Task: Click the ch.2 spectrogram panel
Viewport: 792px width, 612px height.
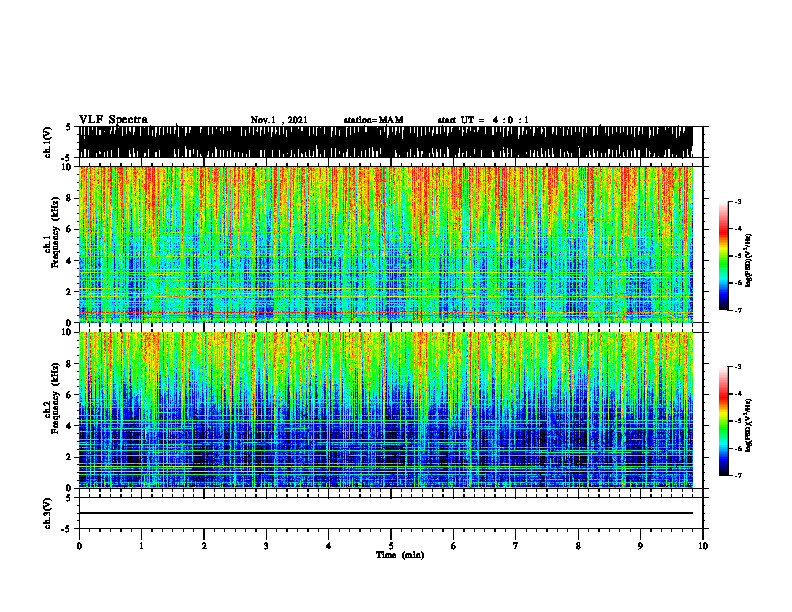Action: pyautogui.click(x=385, y=410)
